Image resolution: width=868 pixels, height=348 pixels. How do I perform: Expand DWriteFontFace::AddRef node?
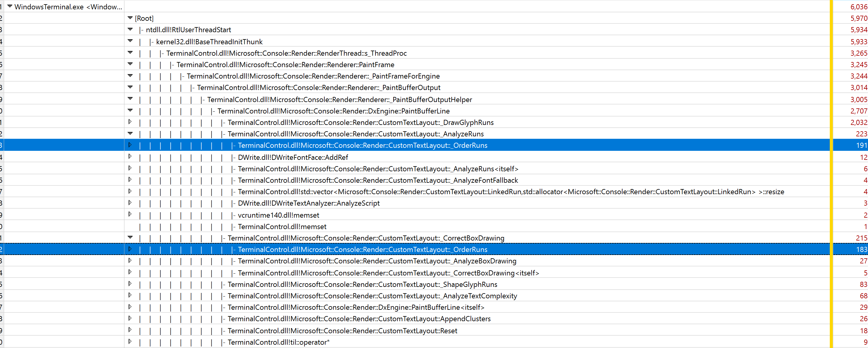pos(130,157)
